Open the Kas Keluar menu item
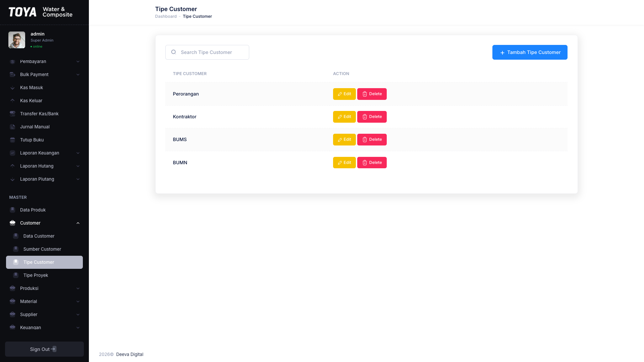The image size is (644, 362). pyautogui.click(x=44, y=101)
